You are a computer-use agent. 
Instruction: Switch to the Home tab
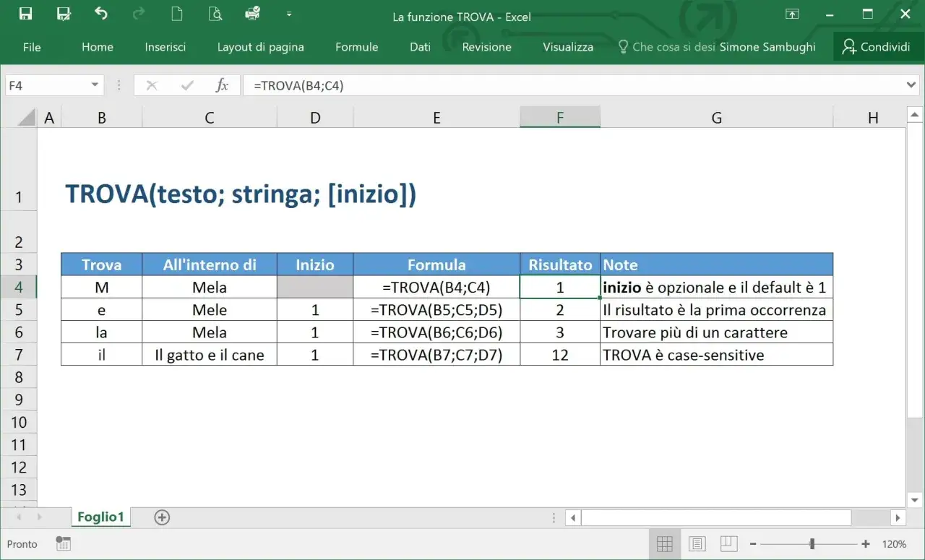[x=98, y=47]
